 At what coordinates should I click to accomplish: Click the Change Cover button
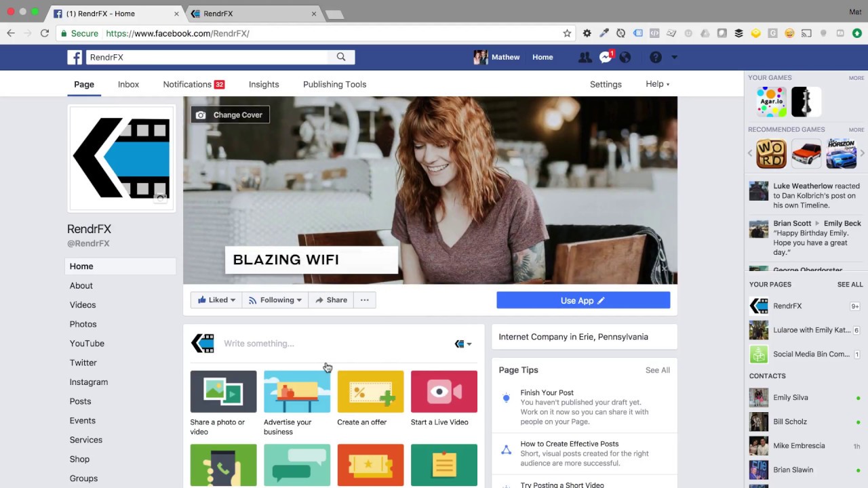pos(230,115)
